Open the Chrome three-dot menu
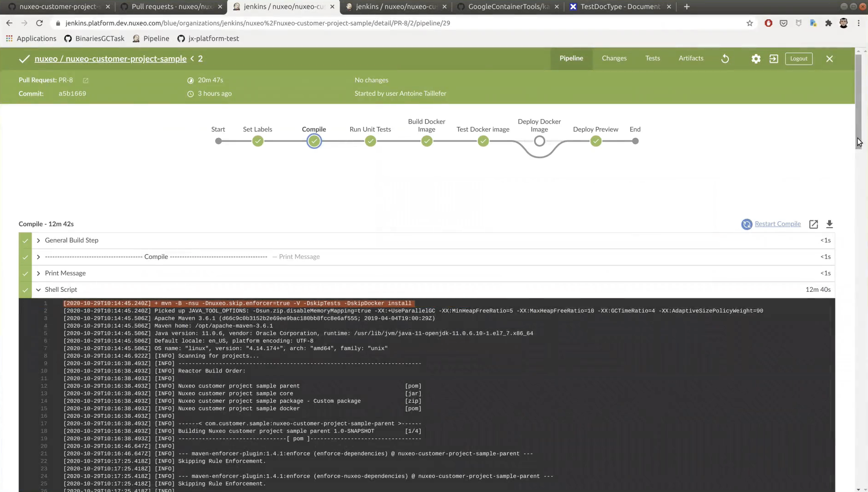 point(858,23)
